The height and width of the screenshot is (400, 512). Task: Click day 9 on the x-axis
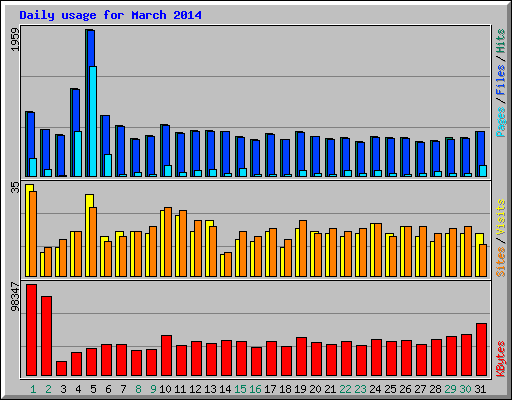click(153, 389)
